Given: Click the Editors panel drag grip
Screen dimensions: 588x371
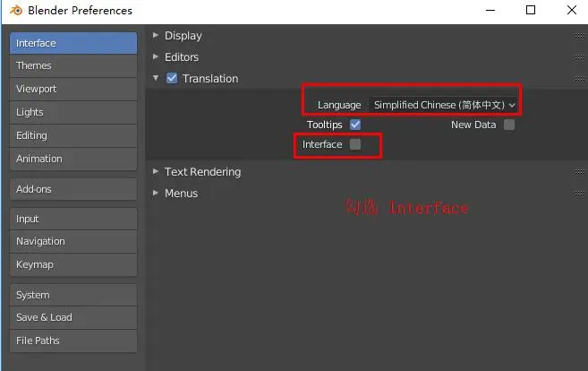Looking at the screenshot, I should pyautogui.click(x=579, y=57).
